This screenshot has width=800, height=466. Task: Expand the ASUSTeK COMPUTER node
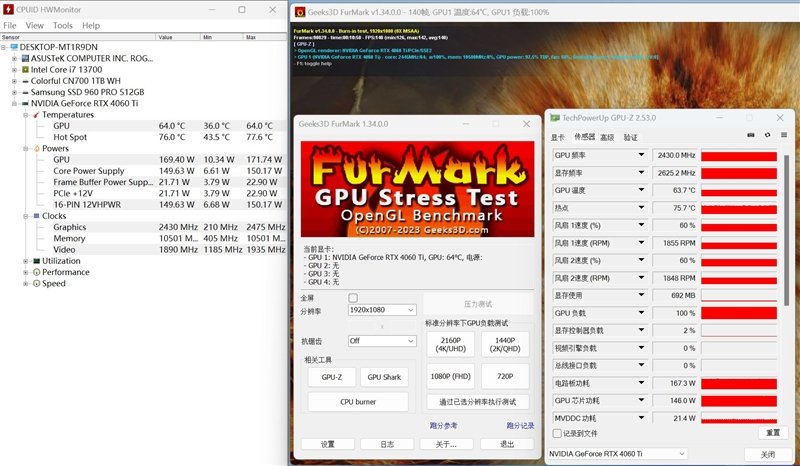point(14,58)
